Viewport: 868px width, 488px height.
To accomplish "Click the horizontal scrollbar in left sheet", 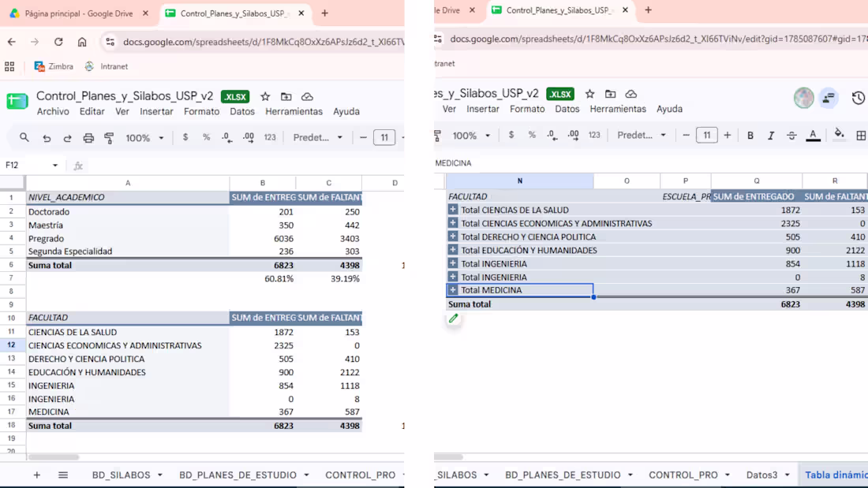I will click(54, 457).
